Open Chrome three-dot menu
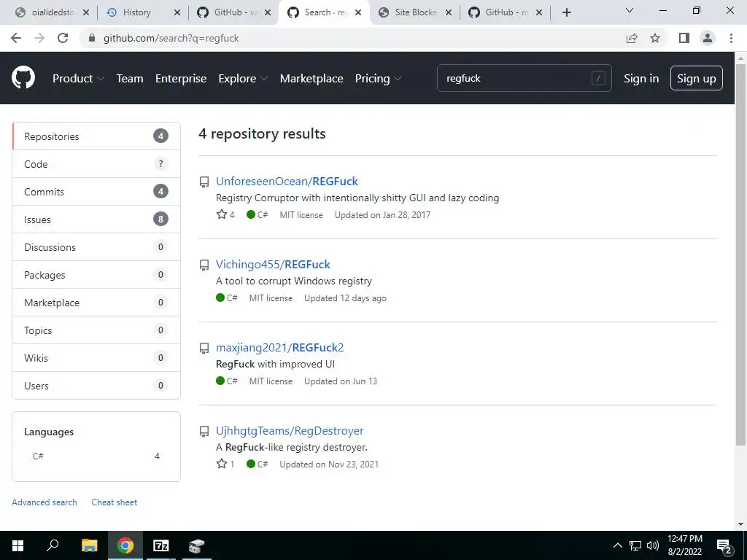 731,38
